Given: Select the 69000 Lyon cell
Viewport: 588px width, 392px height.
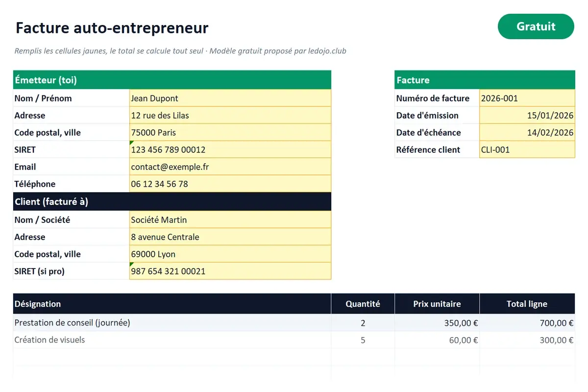Looking at the screenshot, I should tap(230, 254).
